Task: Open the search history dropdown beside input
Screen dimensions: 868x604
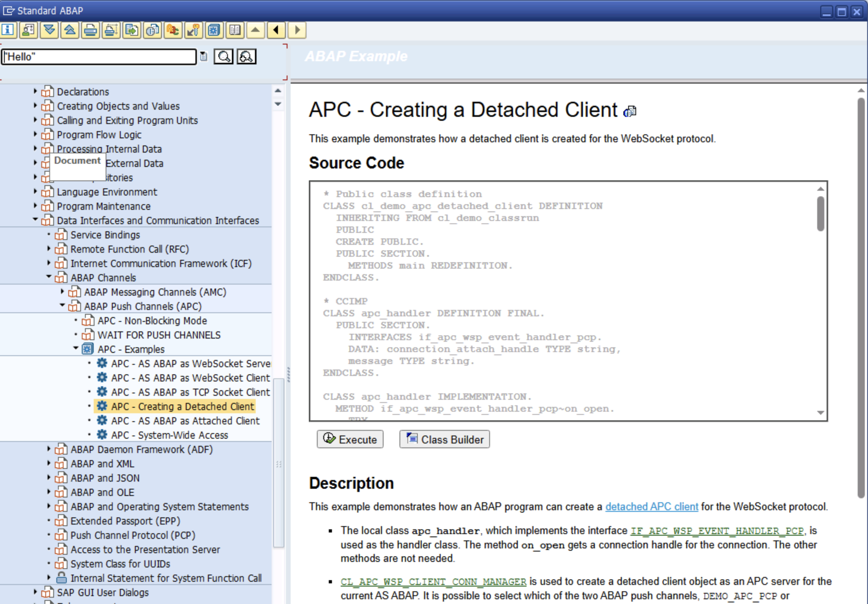Action: tap(203, 57)
